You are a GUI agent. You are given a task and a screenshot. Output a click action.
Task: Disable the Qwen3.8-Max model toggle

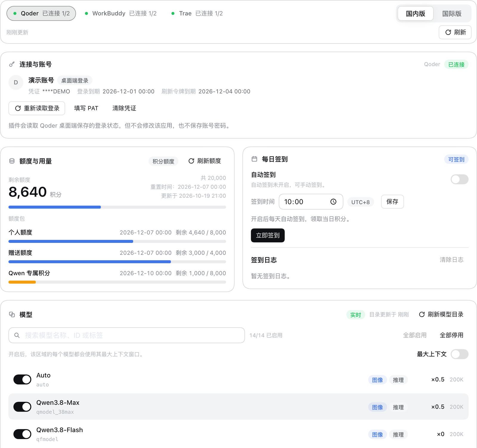22,407
